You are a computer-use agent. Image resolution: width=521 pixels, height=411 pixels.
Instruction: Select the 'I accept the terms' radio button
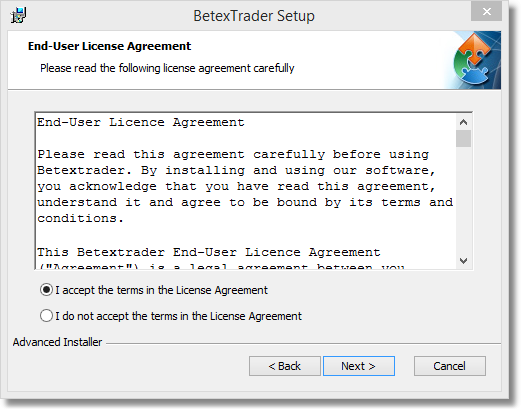coord(46,290)
